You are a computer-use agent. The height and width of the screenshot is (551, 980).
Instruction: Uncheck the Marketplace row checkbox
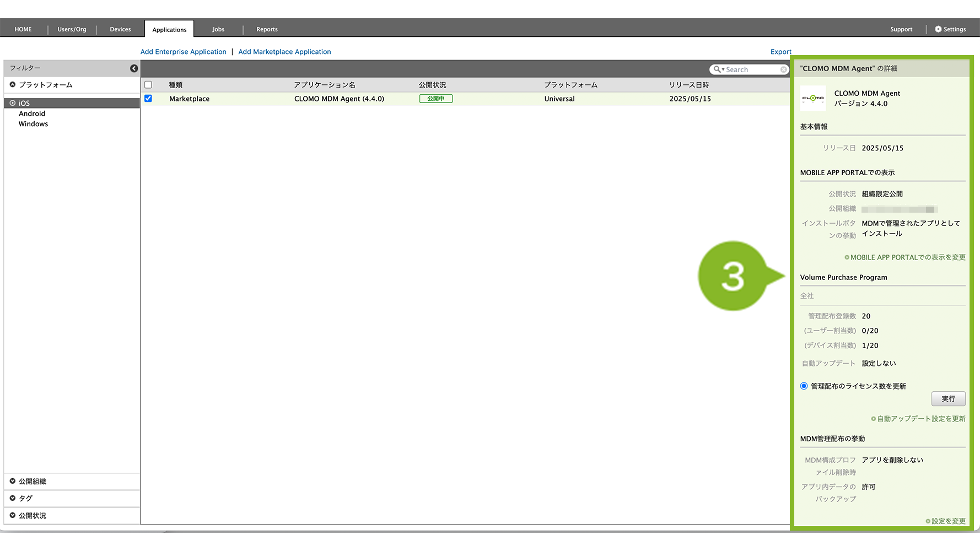[148, 99]
